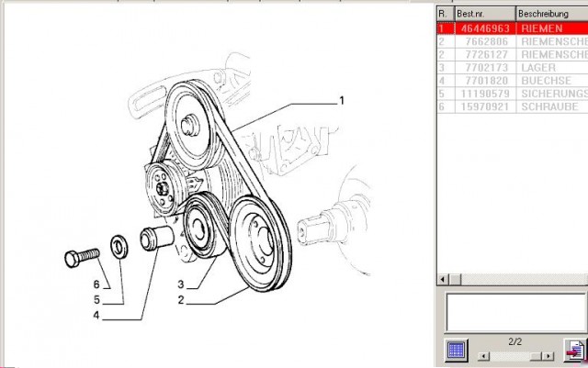
Task: Click the blue grid overview icon
Action: tap(457, 350)
